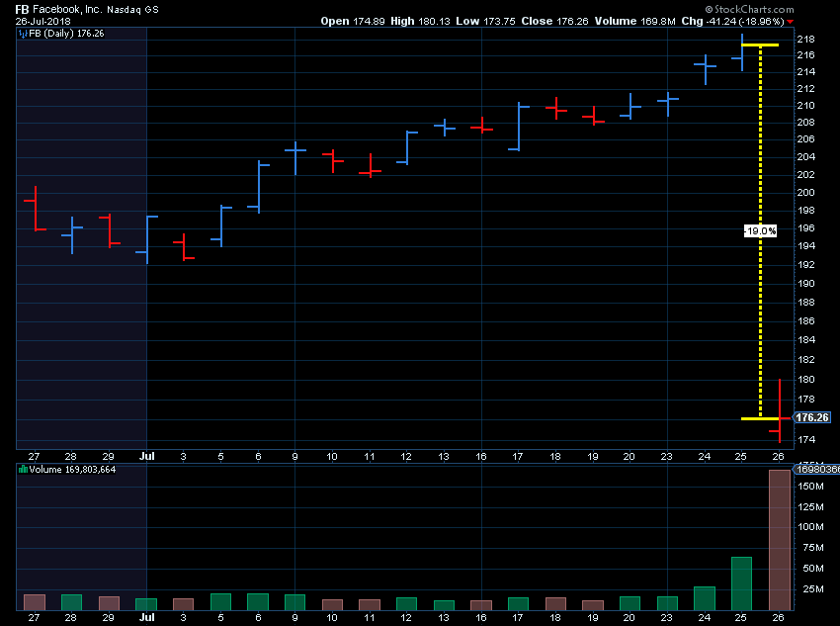Click date 16 on the price chart axis

pos(481,456)
